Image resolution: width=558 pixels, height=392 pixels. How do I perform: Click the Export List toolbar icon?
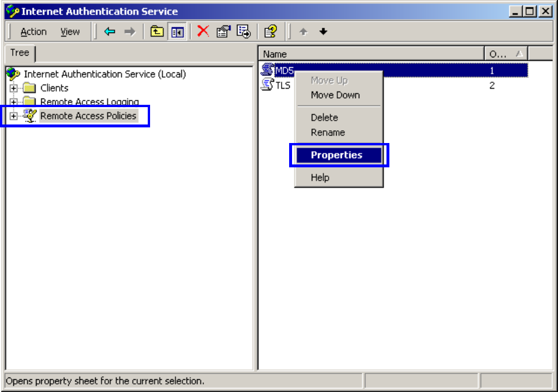[244, 32]
